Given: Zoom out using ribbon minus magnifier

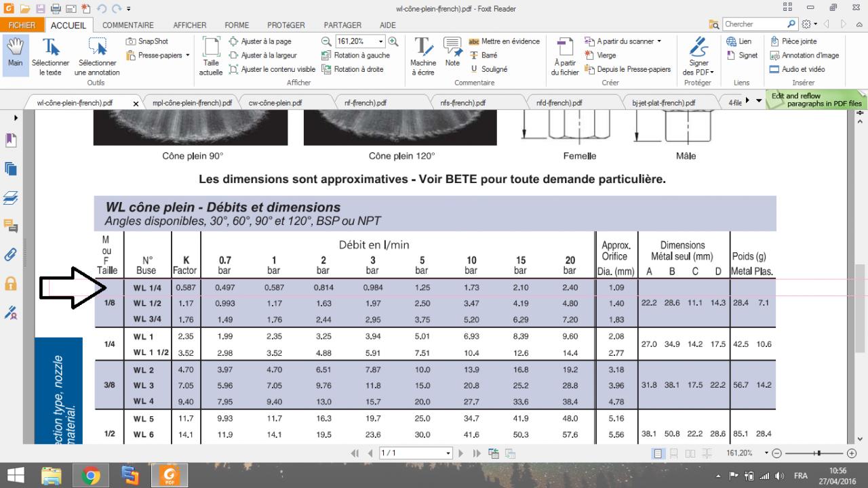Looking at the screenshot, I should (x=326, y=41).
